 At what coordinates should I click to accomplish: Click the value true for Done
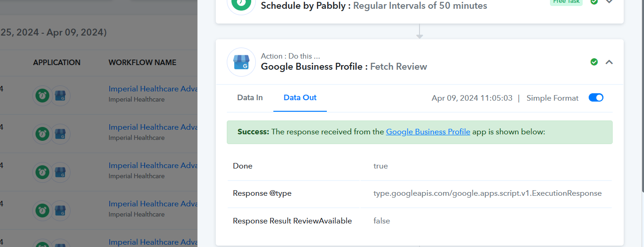381,166
